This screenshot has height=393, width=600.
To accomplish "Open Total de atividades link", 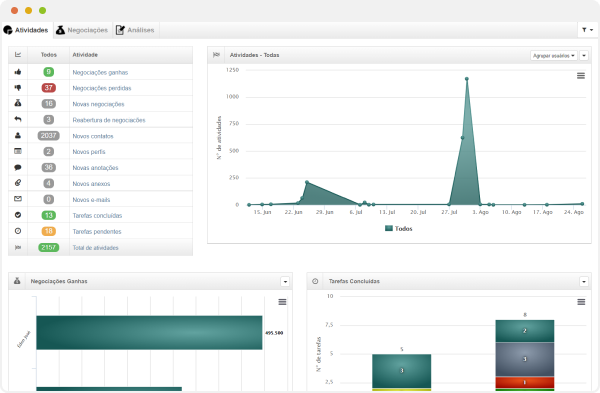I will [x=95, y=248].
